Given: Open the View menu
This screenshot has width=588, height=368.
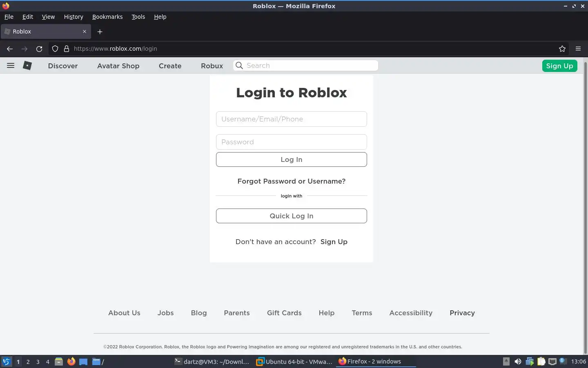Looking at the screenshot, I should point(48,17).
